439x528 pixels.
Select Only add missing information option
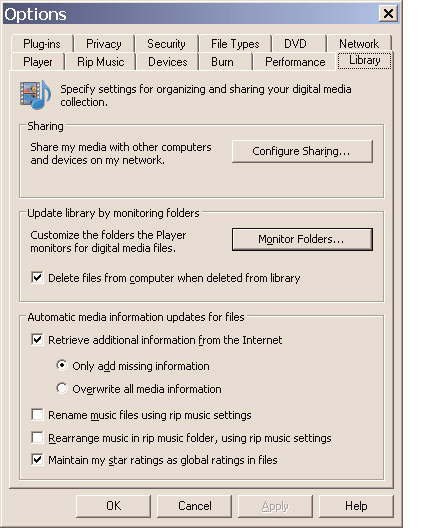62,365
